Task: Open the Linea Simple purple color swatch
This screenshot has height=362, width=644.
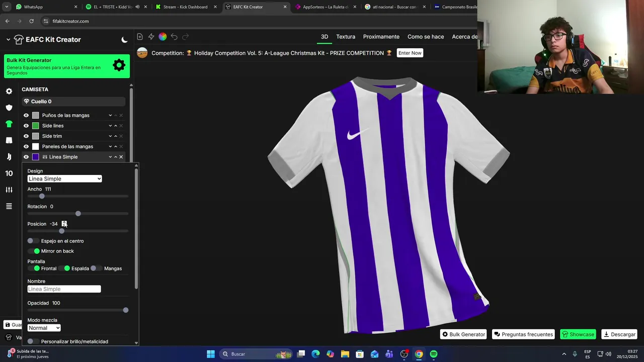Action: 36,157
